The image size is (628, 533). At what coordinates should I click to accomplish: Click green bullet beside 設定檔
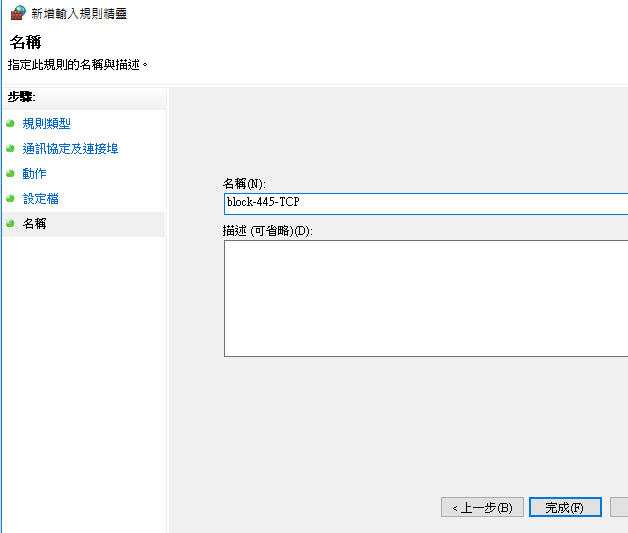click(10, 198)
